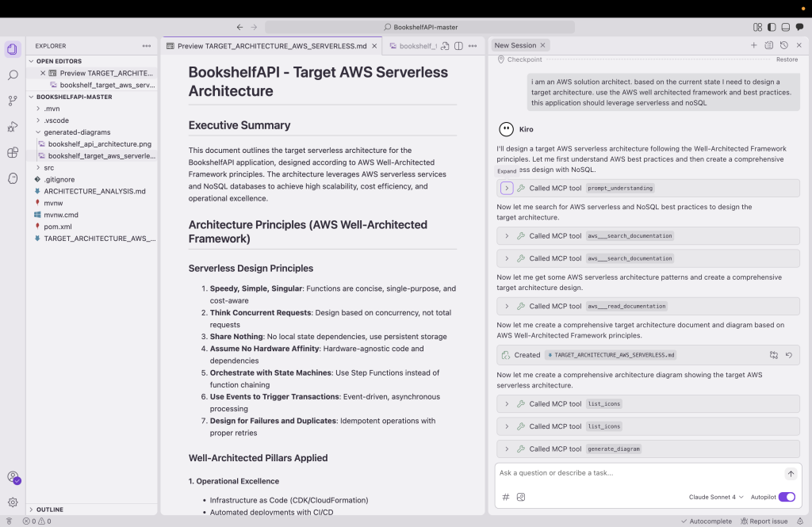Select the Source Control icon
Viewport: 812px width, 527px height.
[11, 101]
